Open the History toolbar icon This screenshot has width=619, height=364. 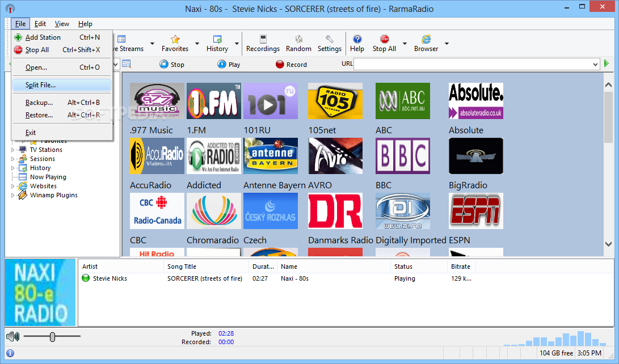tap(217, 44)
